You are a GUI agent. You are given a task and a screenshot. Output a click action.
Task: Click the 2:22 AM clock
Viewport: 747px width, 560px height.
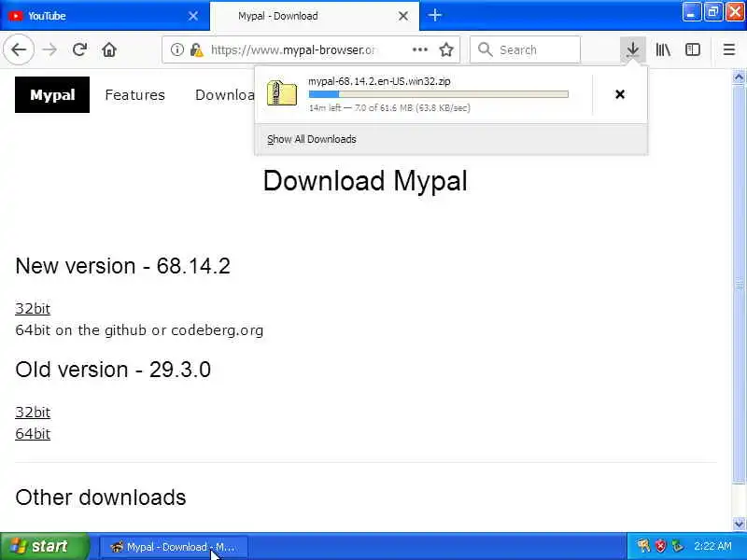(712, 546)
